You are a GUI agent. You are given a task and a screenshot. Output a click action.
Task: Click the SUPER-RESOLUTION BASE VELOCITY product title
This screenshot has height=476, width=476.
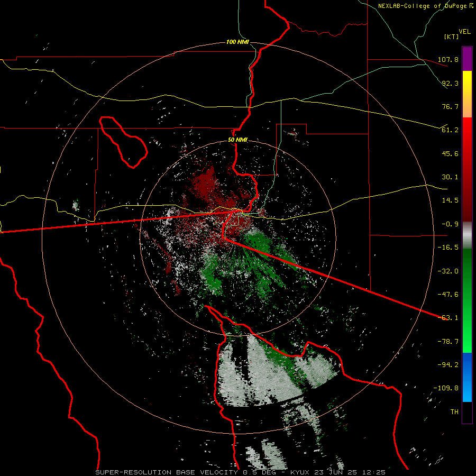(x=167, y=472)
